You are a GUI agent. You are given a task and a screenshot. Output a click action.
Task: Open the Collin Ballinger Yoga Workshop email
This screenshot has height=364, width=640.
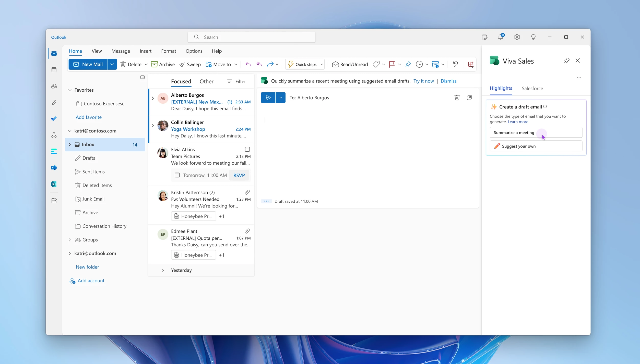pos(201,129)
